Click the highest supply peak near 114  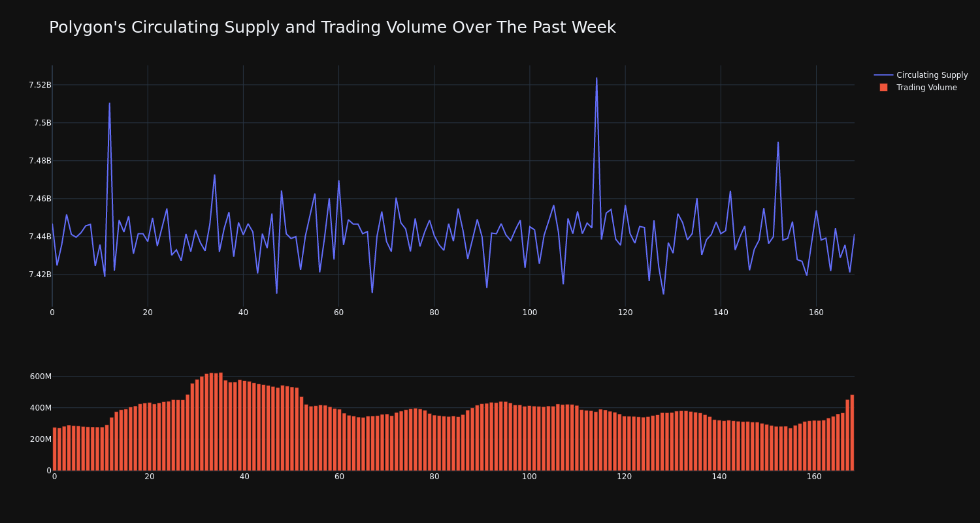click(x=596, y=78)
